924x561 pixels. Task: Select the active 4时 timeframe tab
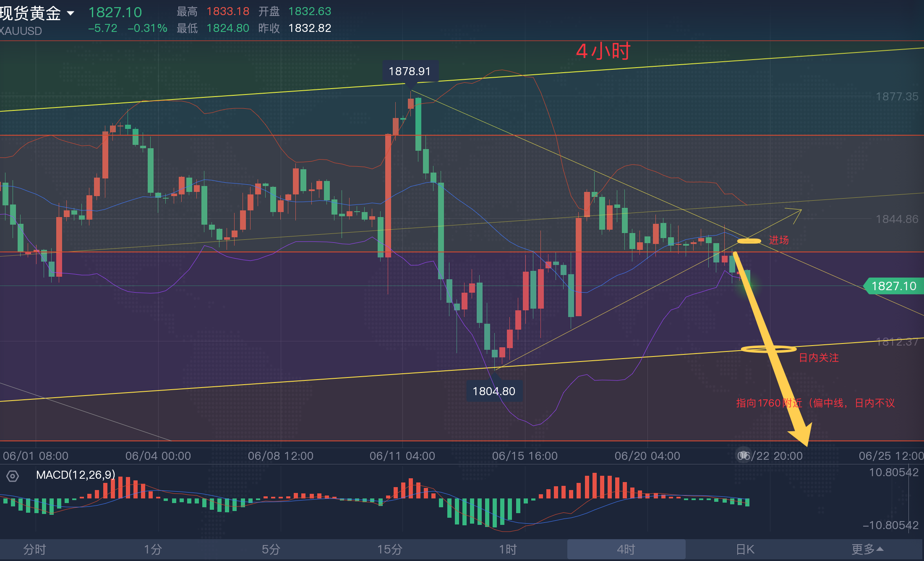point(626,549)
